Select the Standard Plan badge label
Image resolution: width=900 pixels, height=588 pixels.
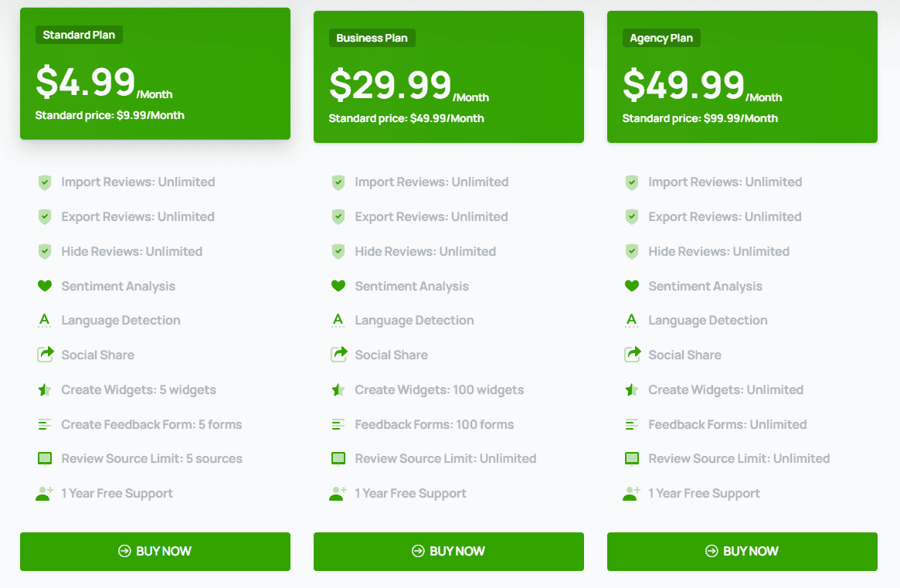point(78,34)
